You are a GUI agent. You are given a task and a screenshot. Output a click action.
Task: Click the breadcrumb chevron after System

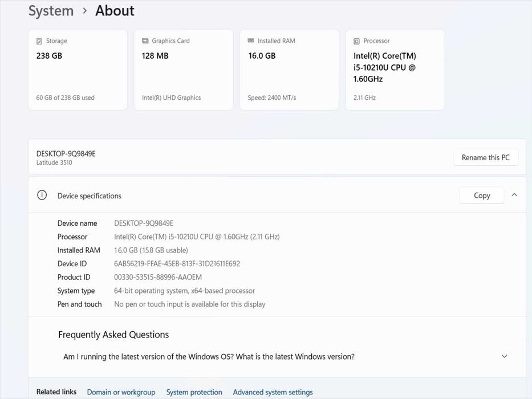(x=84, y=11)
